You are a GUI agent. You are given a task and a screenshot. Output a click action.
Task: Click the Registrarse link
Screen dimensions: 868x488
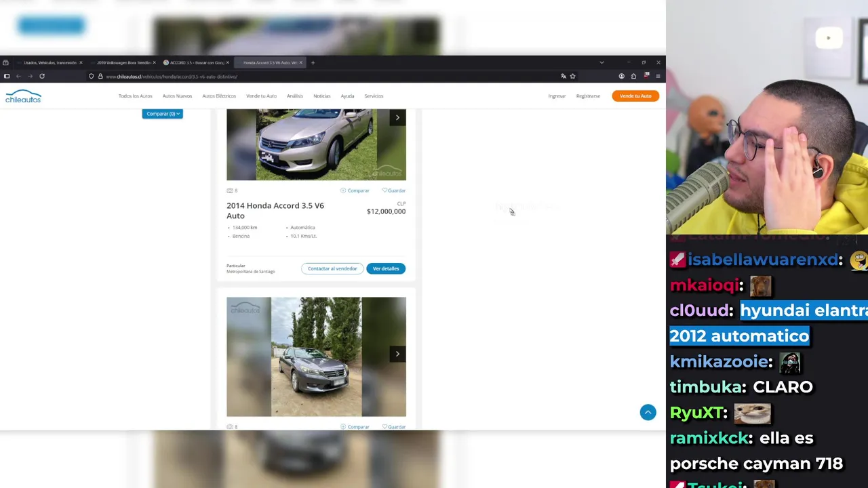pyautogui.click(x=588, y=96)
